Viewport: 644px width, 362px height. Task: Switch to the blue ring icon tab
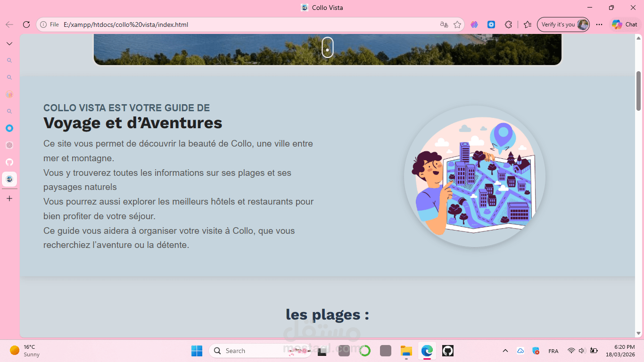point(9,128)
